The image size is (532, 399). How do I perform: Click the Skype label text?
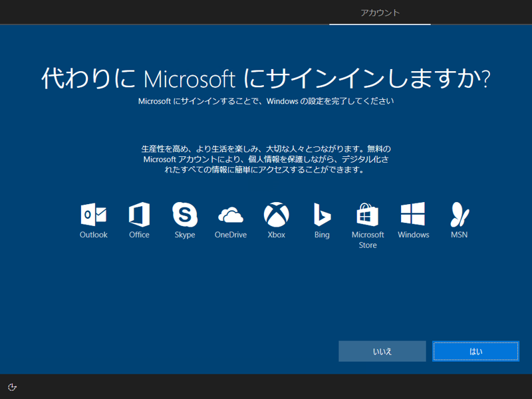(x=185, y=235)
